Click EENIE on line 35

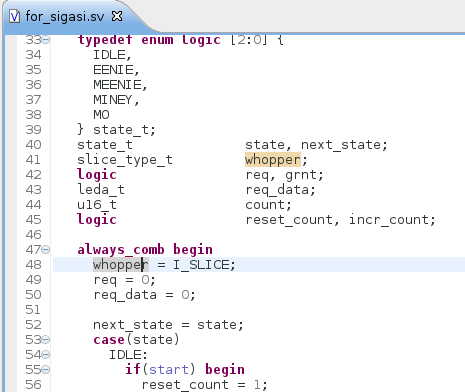(x=113, y=70)
